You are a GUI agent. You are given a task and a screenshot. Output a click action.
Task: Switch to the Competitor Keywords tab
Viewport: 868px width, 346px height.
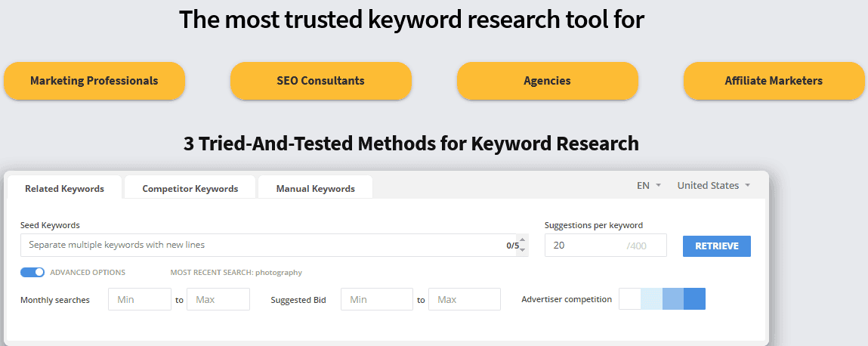(x=190, y=188)
